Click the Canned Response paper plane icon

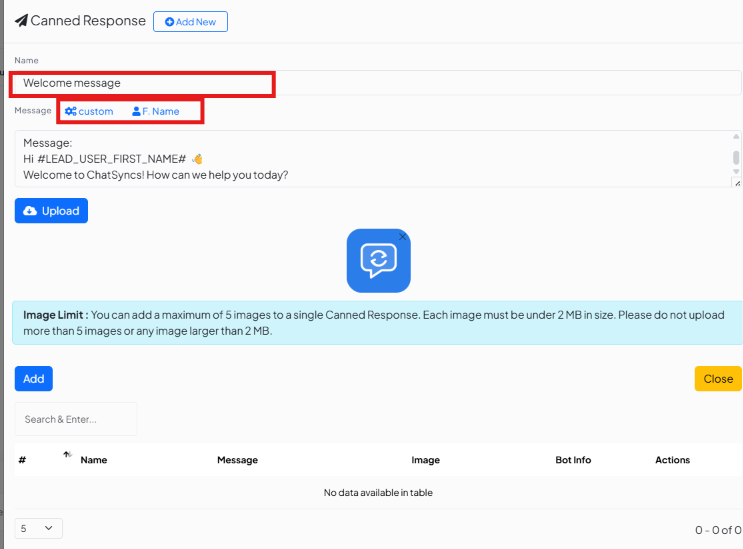(21, 21)
